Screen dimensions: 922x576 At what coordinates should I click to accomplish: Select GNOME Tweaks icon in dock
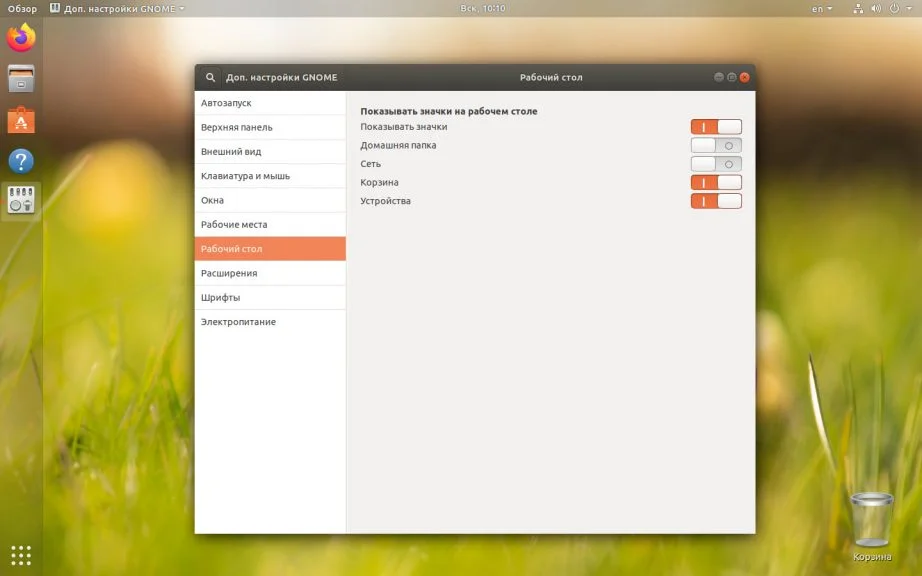(21, 200)
